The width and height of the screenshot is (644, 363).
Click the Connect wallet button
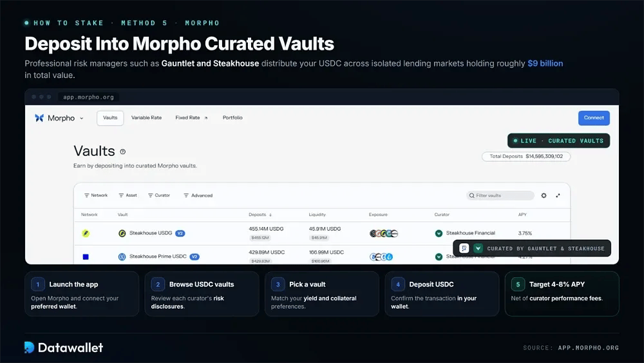click(x=594, y=118)
